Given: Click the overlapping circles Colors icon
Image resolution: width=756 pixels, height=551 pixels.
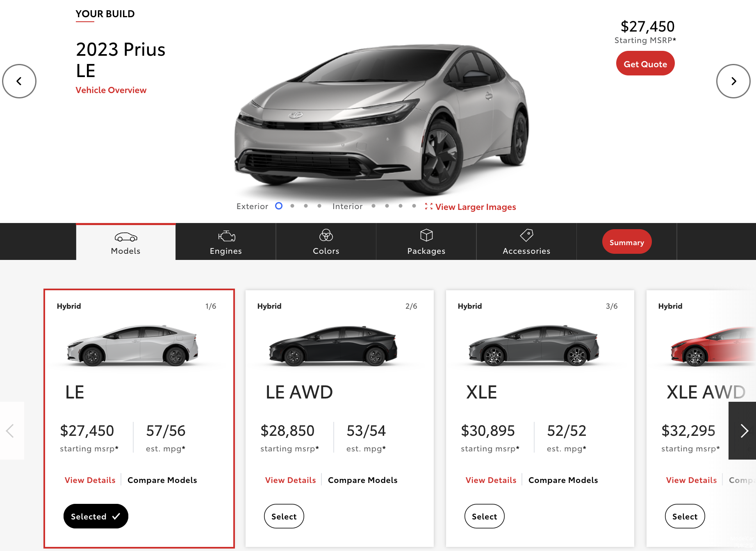Looking at the screenshot, I should (326, 235).
